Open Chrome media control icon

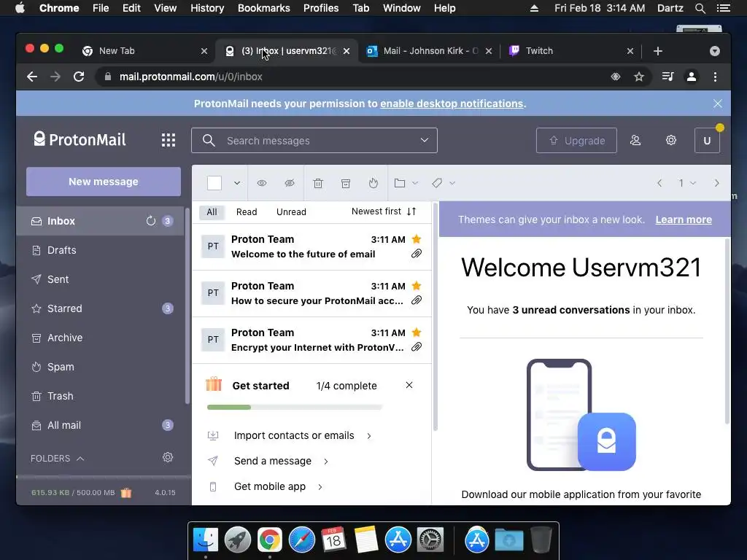(668, 77)
